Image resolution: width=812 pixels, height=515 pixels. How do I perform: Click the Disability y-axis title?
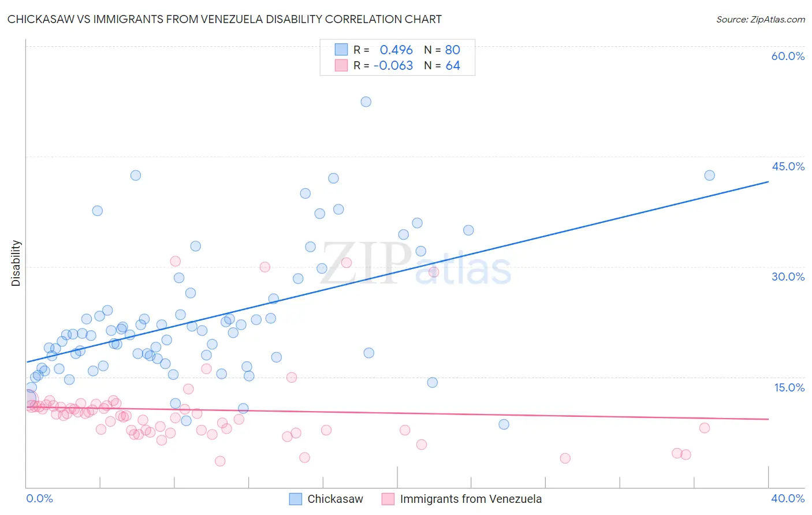click(x=16, y=263)
